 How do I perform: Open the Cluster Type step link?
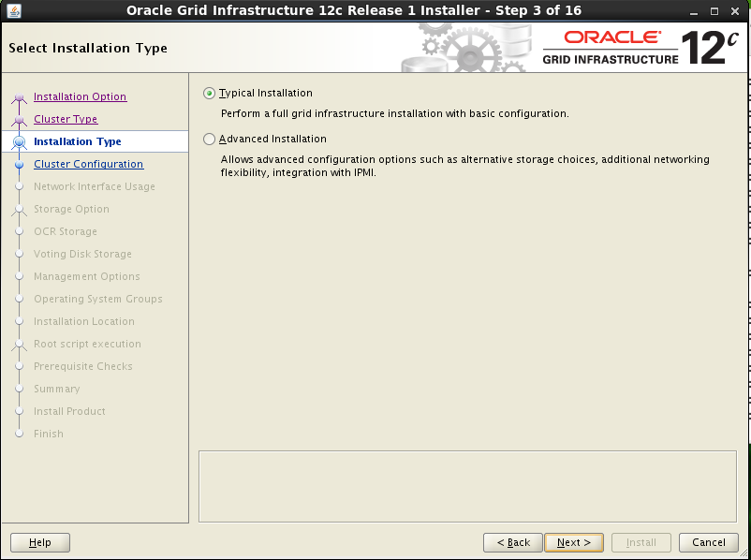point(65,119)
